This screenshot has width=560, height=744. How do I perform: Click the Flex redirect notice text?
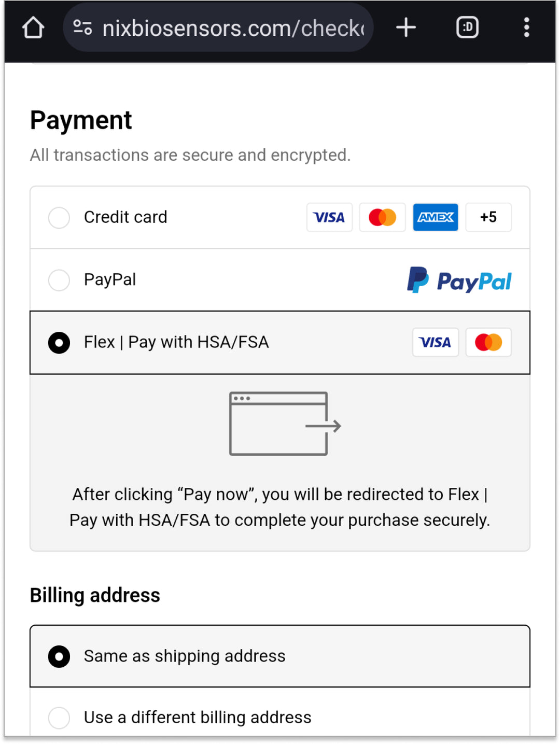coord(280,507)
